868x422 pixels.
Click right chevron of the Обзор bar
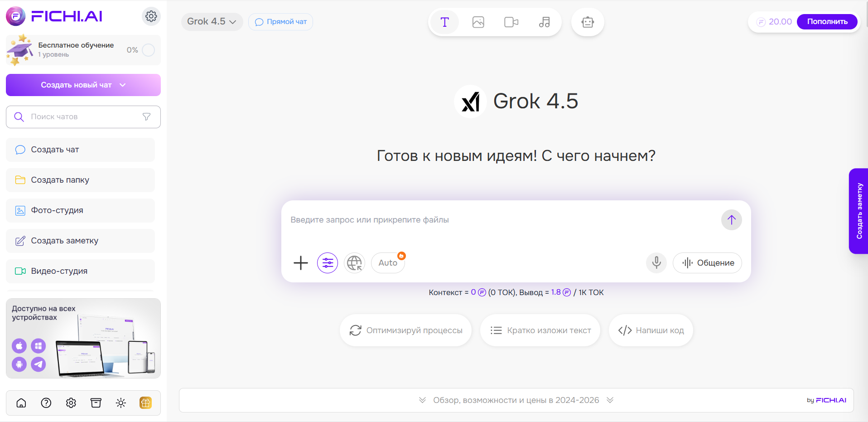coord(610,400)
